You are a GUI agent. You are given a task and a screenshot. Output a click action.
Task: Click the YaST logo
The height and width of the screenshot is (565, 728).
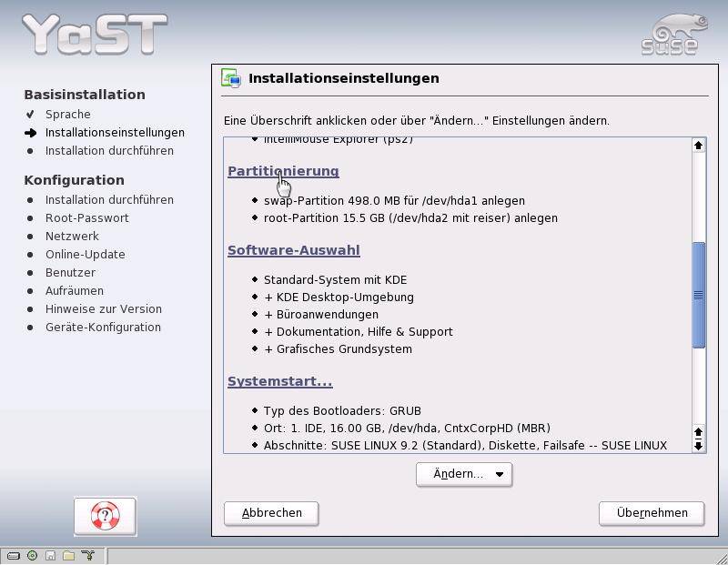(x=95, y=34)
